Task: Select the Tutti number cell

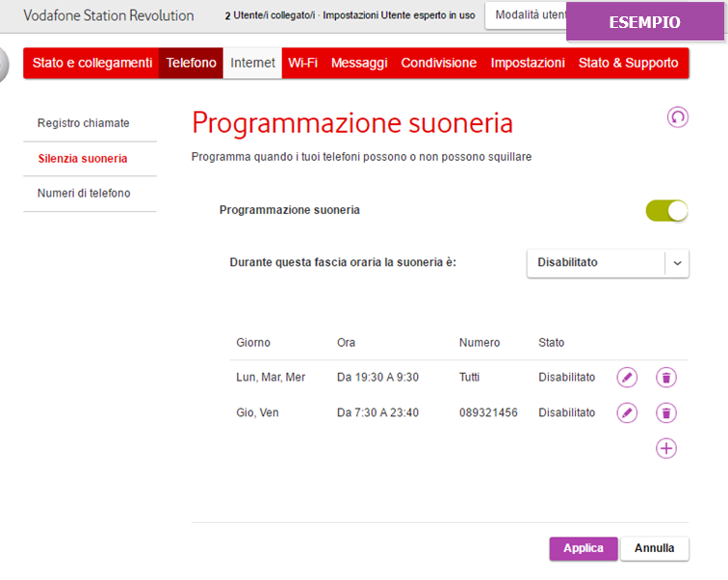Action: coord(469,377)
